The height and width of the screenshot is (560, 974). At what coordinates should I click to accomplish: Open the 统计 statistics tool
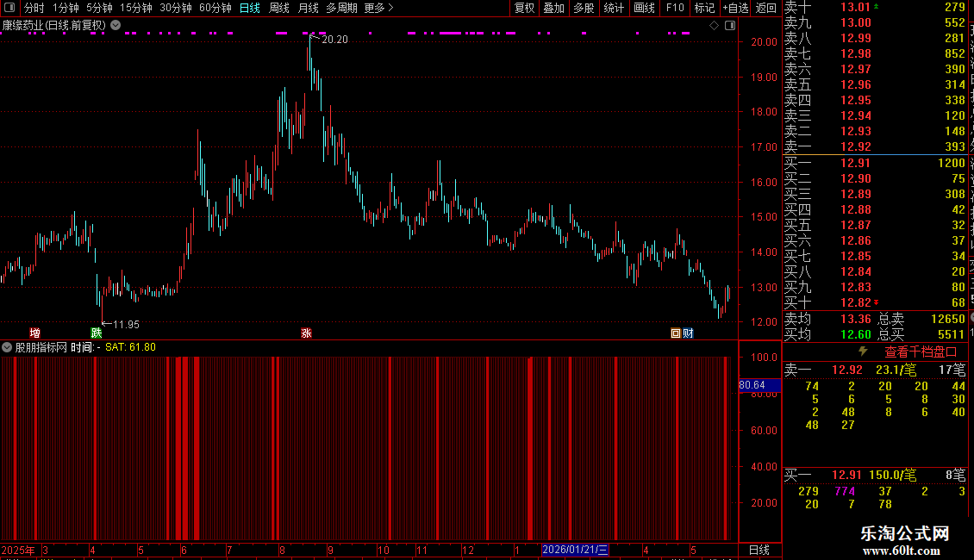614,8
